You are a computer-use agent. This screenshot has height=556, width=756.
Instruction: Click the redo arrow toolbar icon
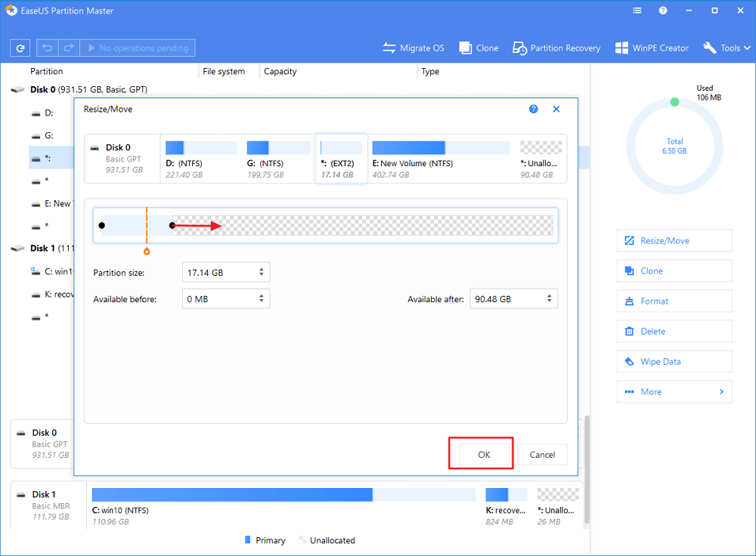69,48
